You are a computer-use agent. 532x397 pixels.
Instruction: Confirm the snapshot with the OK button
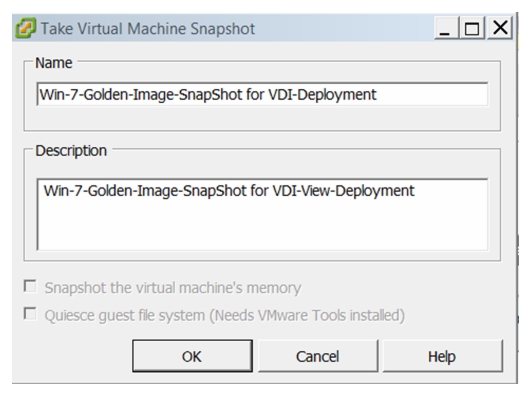point(192,356)
